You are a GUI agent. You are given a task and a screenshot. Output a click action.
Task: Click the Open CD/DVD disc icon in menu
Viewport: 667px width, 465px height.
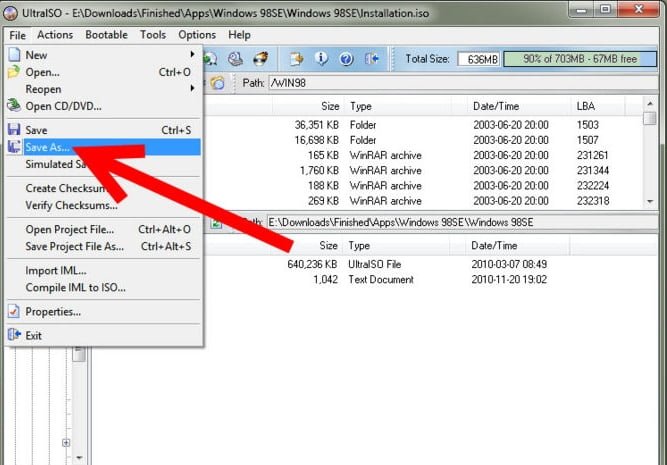pyautogui.click(x=14, y=106)
